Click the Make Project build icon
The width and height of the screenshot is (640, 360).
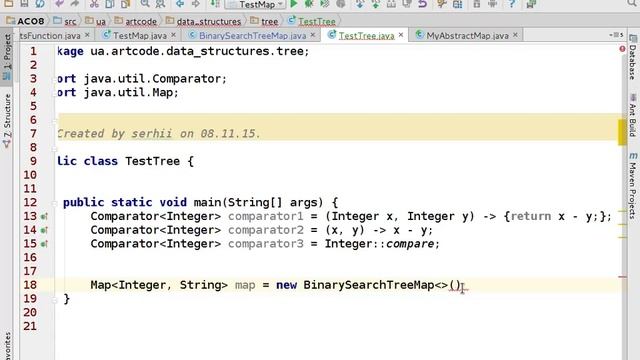click(215, 4)
